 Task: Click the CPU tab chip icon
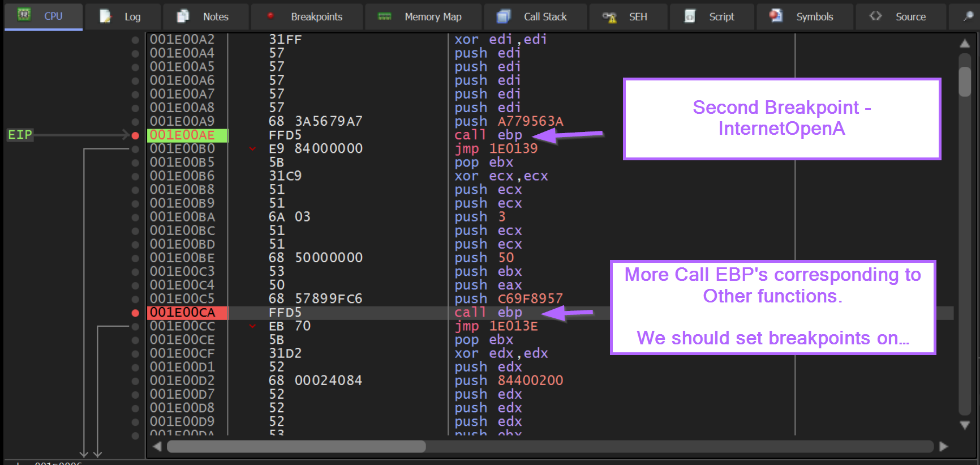[24, 15]
